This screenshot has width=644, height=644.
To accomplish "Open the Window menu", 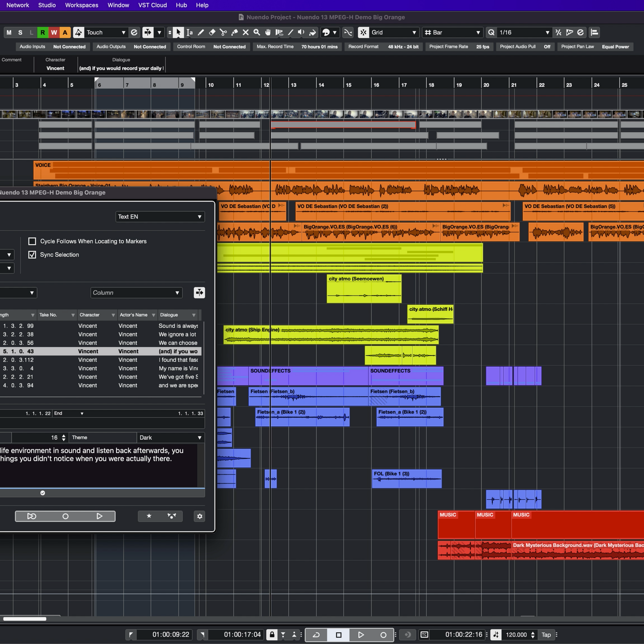I will (x=118, y=5).
